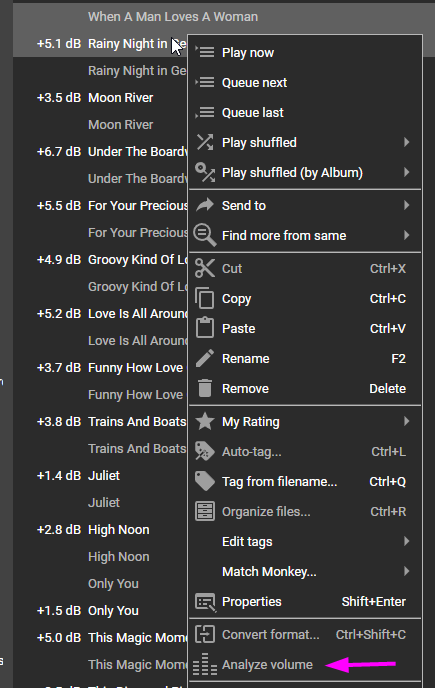Click the Queue next icon
435x688 pixels.
205,82
